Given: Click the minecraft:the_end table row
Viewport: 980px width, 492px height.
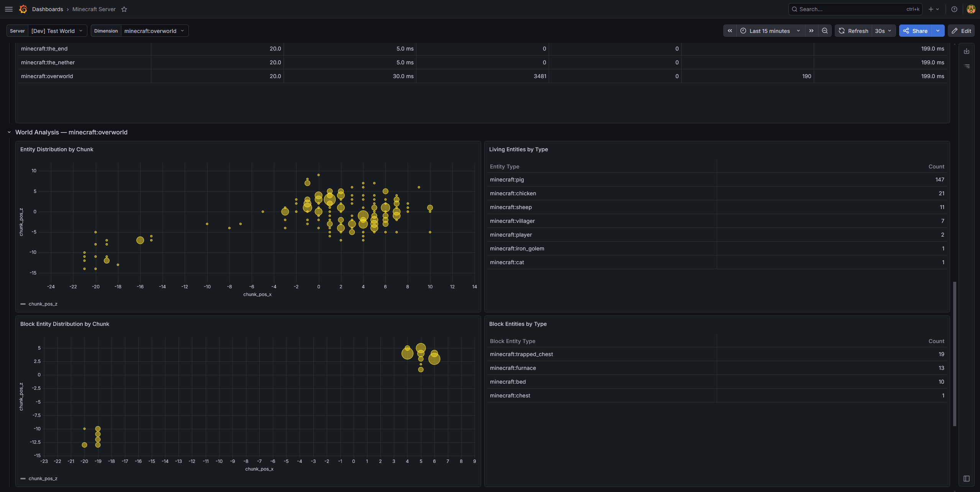Looking at the screenshot, I should [x=482, y=49].
